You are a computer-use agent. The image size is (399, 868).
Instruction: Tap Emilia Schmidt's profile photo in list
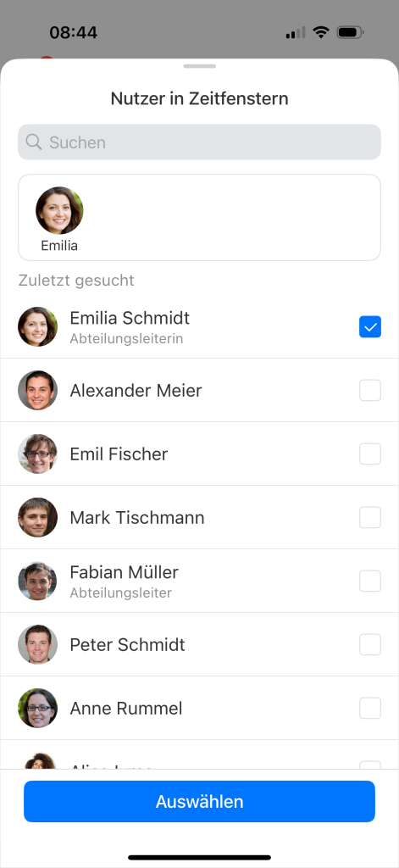[x=37, y=326]
